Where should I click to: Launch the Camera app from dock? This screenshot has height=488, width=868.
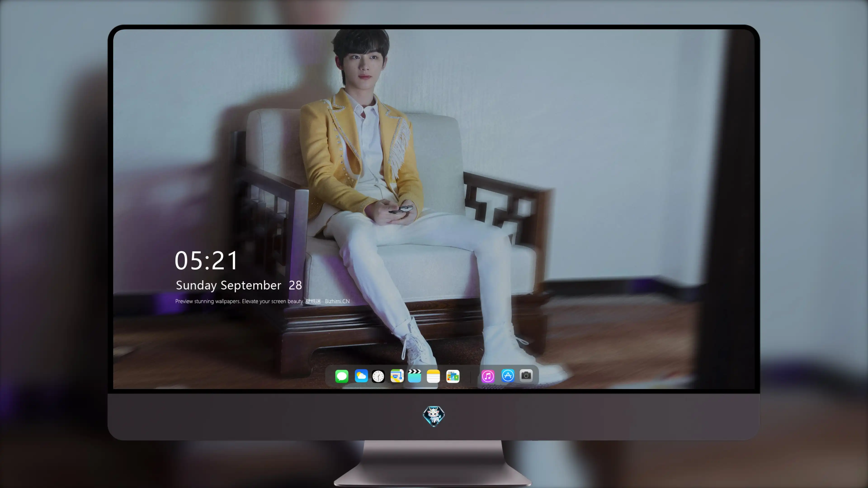coord(526,375)
